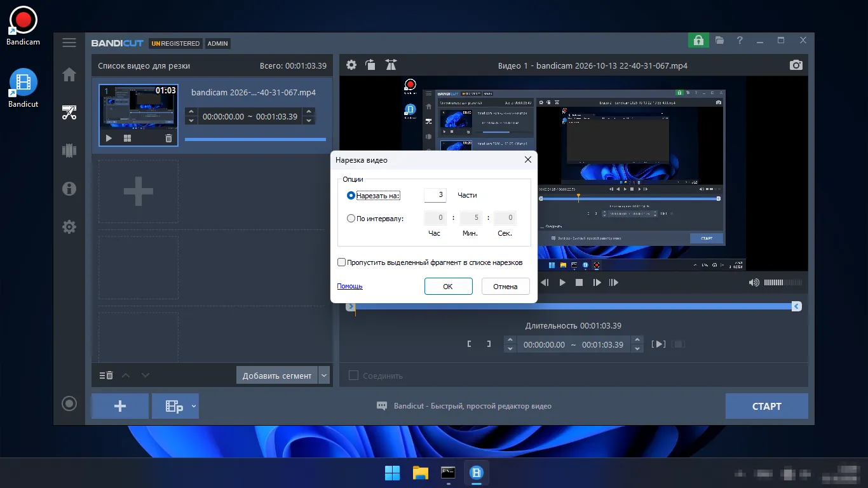Open the info icon in left sidebar
This screenshot has width=868, height=488.
coord(69,188)
